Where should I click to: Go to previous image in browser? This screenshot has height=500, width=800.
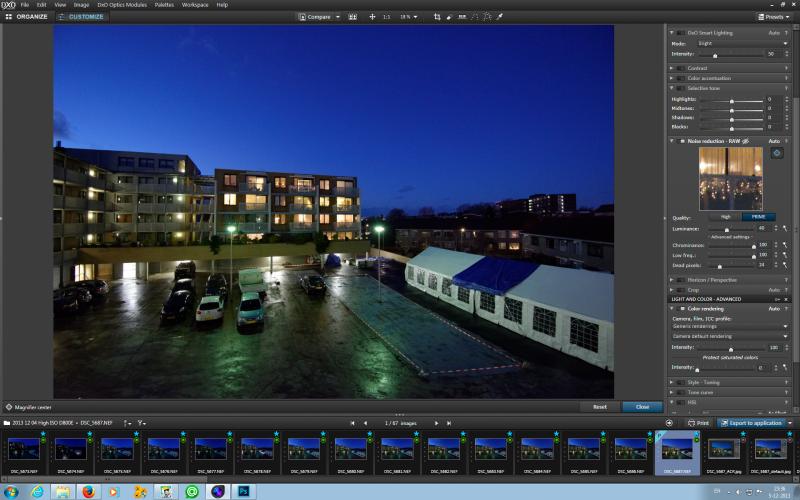coord(365,423)
